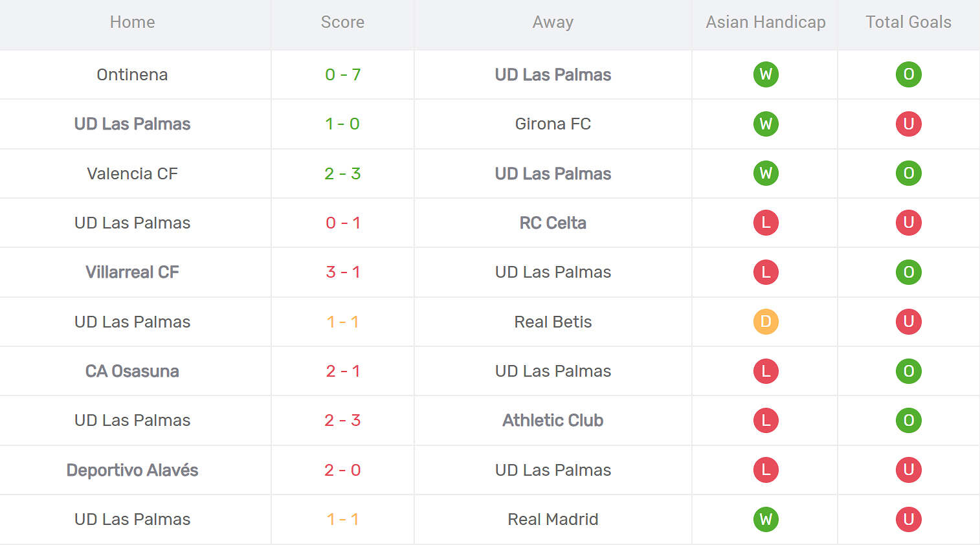Image resolution: width=980 pixels, height=545 pixels.
Task: Select the Asian Handicap column header
Action: tap(765, 22)
